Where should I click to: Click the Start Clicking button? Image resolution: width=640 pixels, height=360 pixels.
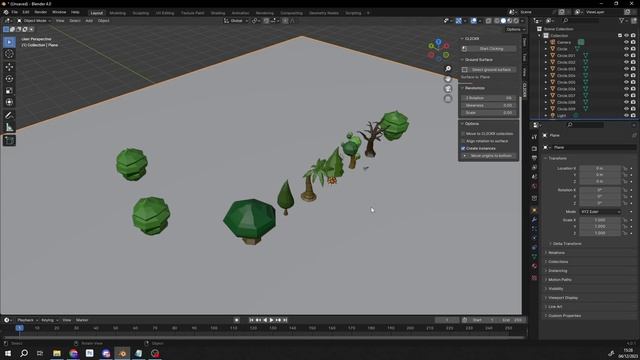(x=489, y=49)
